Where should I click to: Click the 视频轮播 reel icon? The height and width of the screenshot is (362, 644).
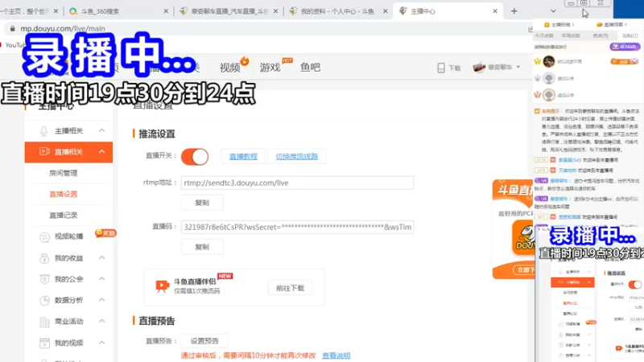[x=44, y=237]
